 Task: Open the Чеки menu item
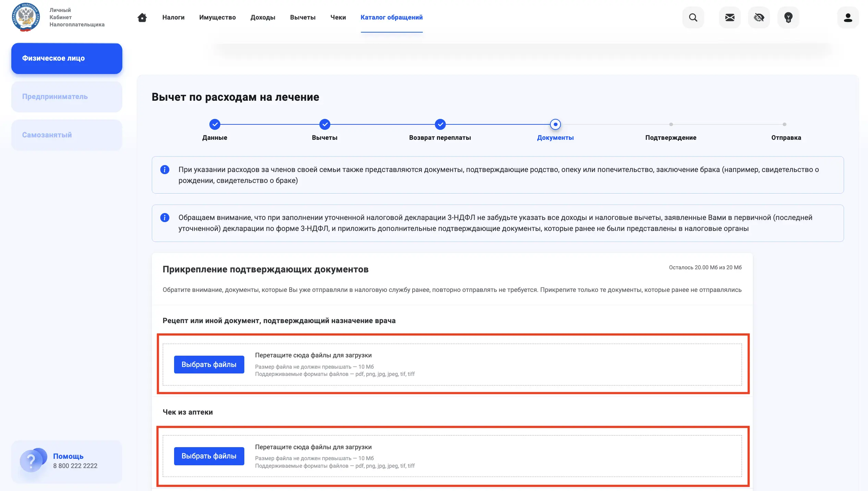point(338,17)
